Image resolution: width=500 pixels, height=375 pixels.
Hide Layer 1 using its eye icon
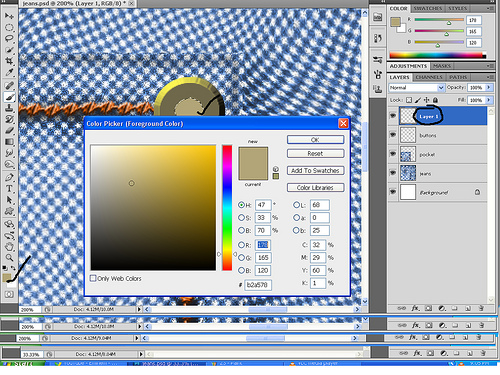click(393, 116)
